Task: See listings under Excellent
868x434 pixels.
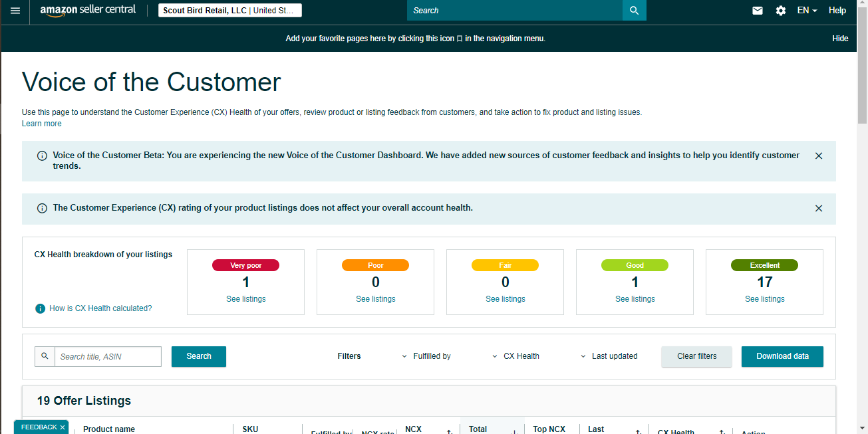Action: 765,299
